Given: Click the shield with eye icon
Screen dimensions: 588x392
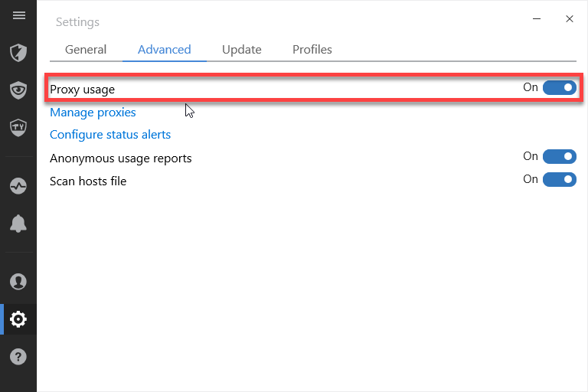Looking at the screenshot, I should tap(18, 90).
